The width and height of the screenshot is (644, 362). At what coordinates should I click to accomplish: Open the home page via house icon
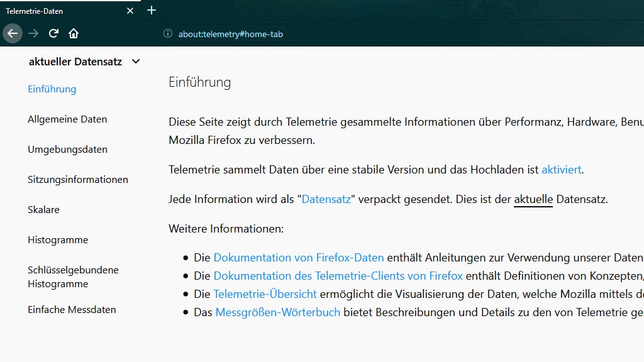tap(74, 33)
